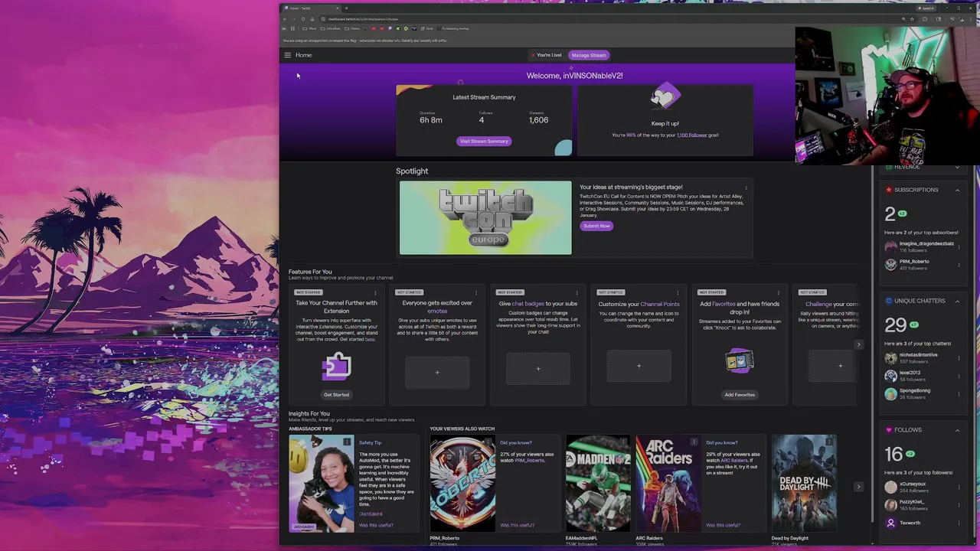Open the Safety Tip ambassador photo
Screen dimensions: 980x551
[x=322, y=483]
